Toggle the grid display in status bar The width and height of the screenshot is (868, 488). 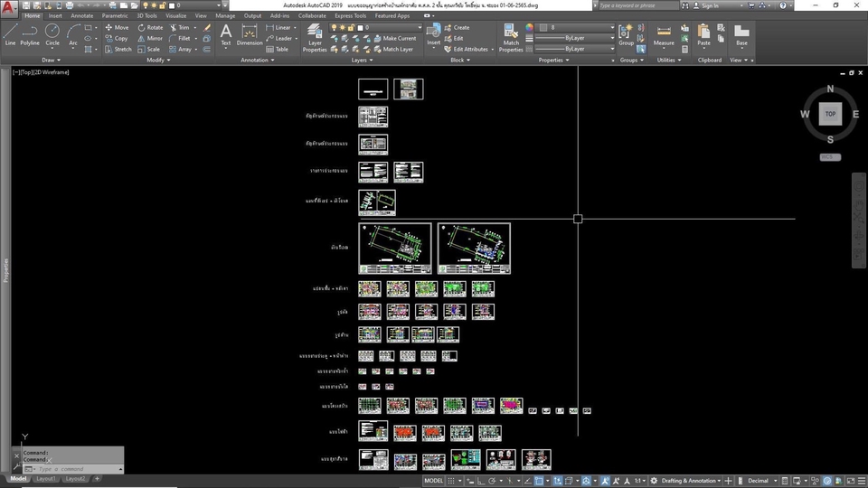pos(451,481)
